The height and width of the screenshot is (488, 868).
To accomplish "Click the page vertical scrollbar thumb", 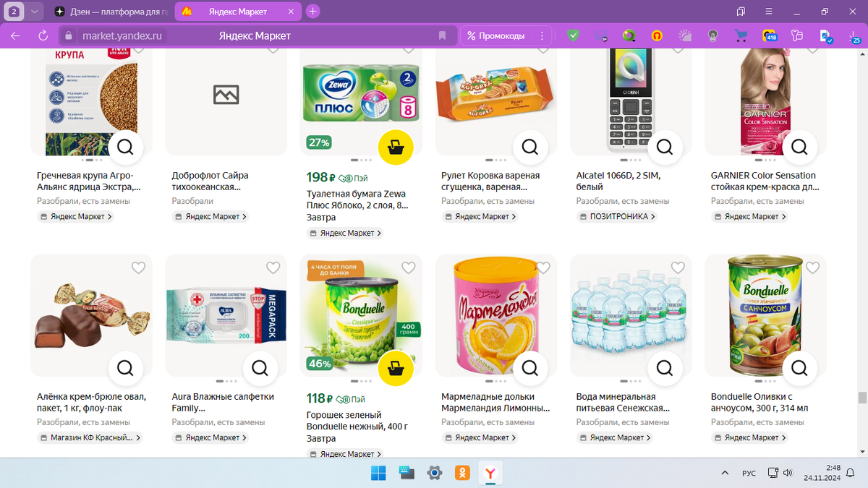I will click(862, 398).
